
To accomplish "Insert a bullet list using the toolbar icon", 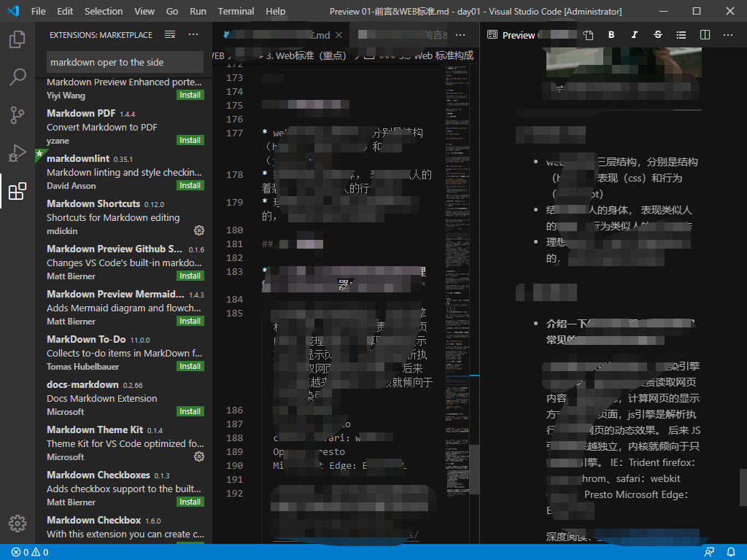I will (681, 34).
